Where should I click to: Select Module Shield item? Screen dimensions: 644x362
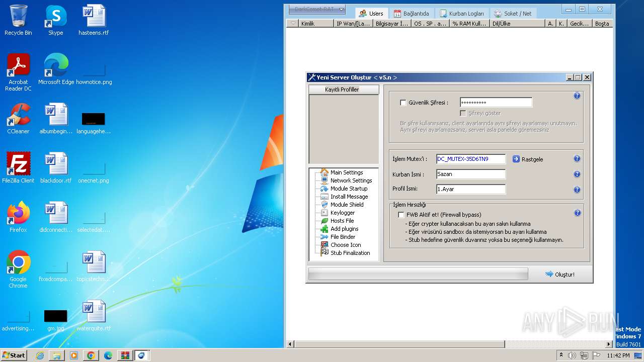(x=347, y=205)
